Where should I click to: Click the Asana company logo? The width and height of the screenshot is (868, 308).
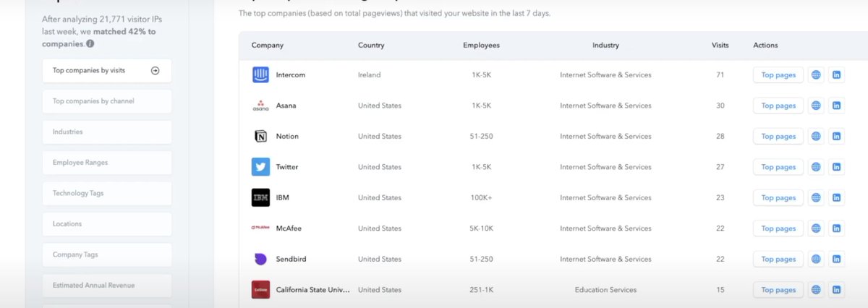pyautogui.click(x=260, y=106)
